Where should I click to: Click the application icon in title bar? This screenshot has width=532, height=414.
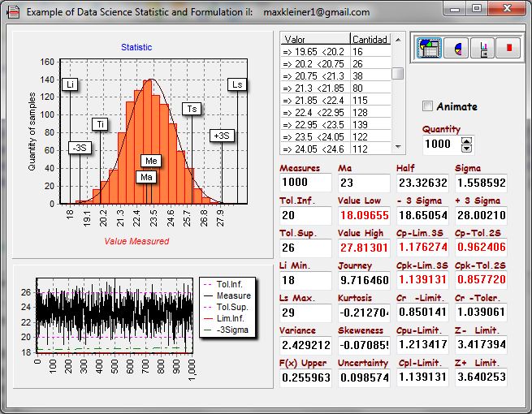pos(13,12)
